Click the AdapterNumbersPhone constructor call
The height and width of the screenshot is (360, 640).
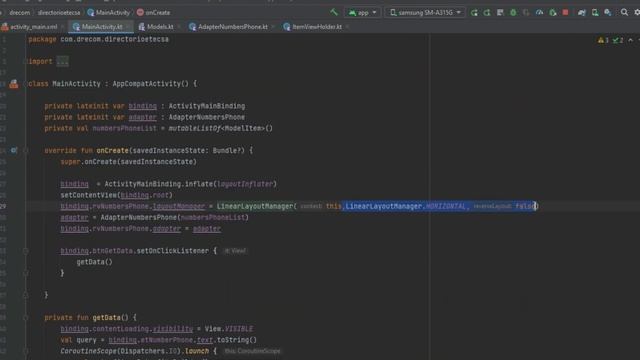139,217
